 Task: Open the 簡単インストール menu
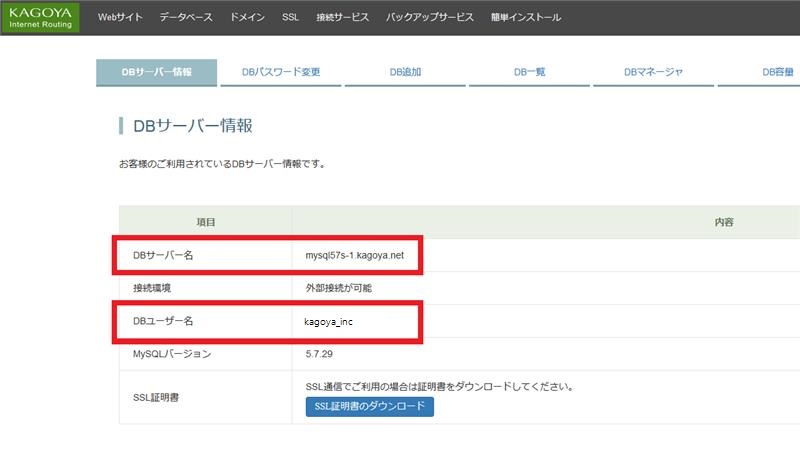(527, 18)
